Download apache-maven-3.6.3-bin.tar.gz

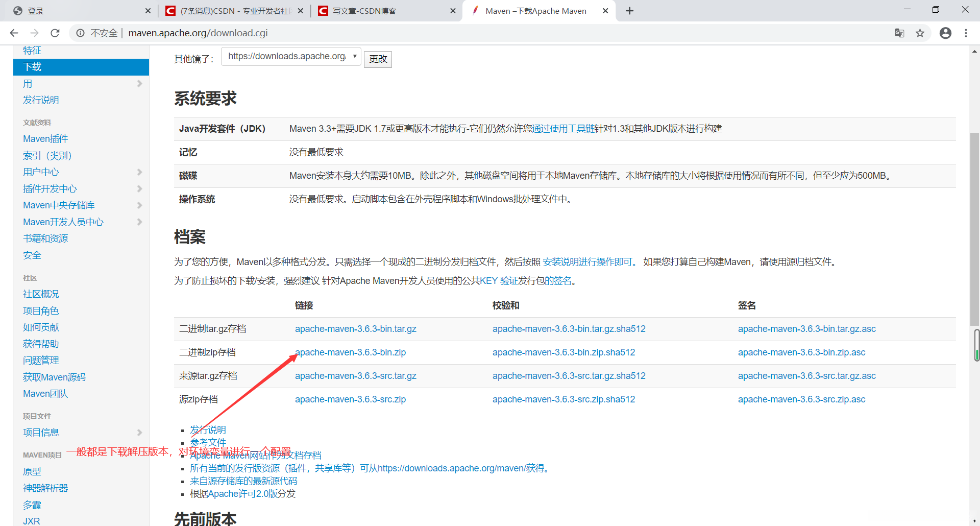coord(356,329)
